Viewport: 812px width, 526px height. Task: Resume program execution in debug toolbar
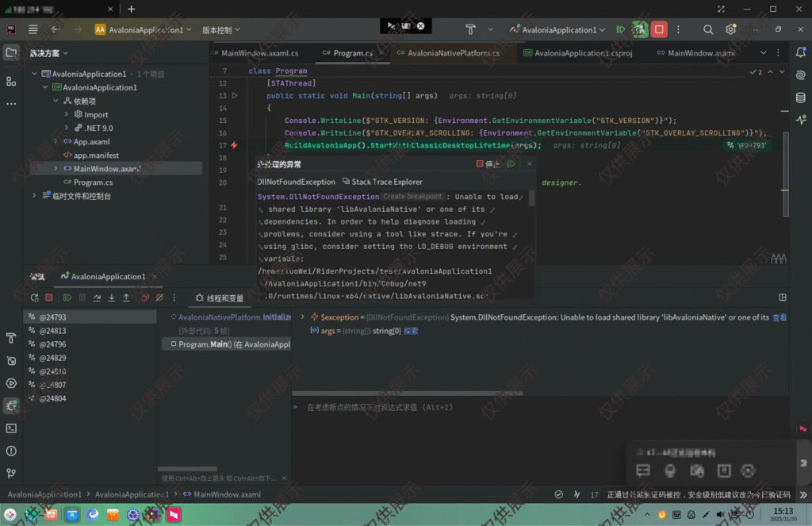pos(67,298)
